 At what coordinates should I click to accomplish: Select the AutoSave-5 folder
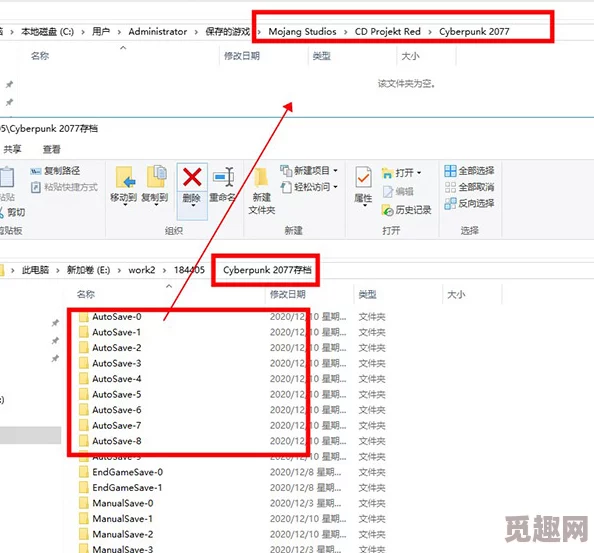117,394
